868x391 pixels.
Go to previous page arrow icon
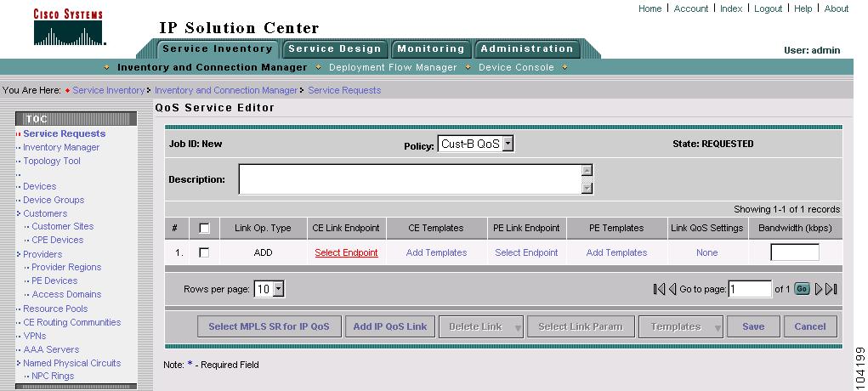(x=672, y=289)
